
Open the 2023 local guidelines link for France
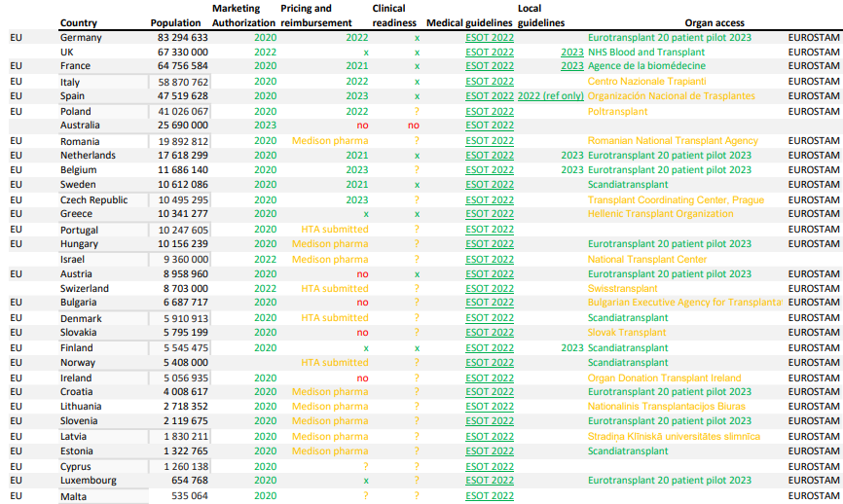(572, 66)
